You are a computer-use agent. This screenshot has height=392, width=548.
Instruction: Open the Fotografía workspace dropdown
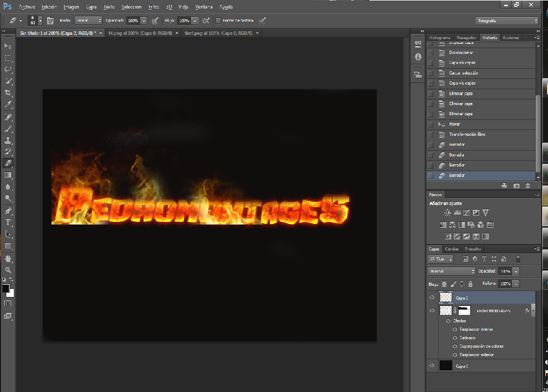(507, 21)
